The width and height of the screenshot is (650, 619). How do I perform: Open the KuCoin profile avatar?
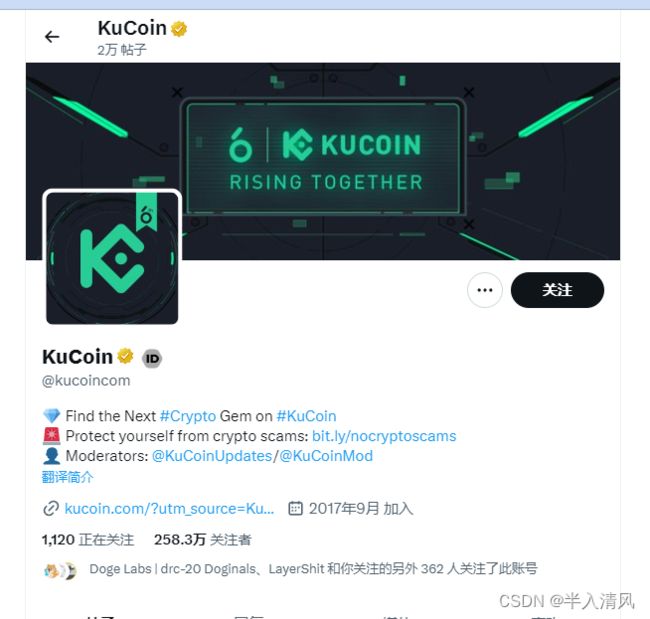pos(112,257)
